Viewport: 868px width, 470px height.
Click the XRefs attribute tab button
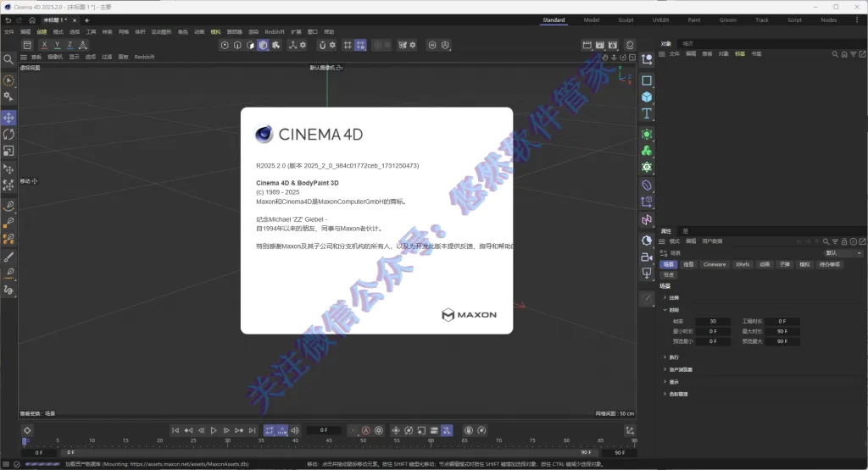point(743,264)
